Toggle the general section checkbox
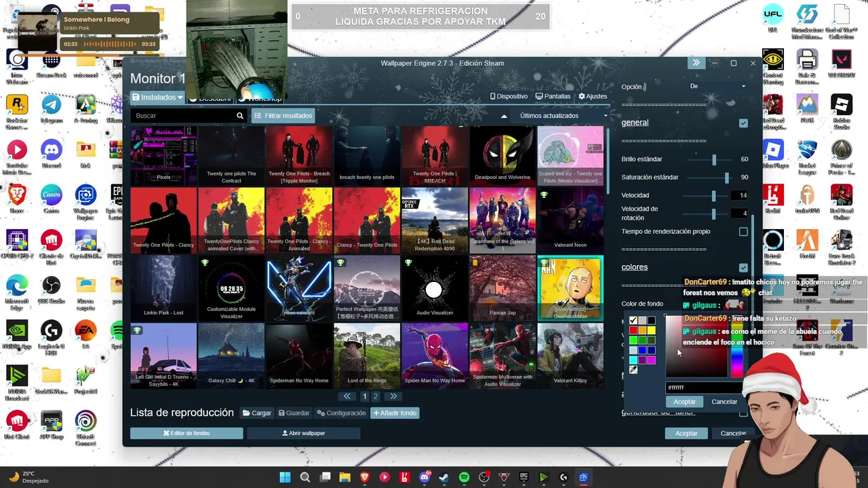This screenshot has height=488, width=868. [743, 123]
